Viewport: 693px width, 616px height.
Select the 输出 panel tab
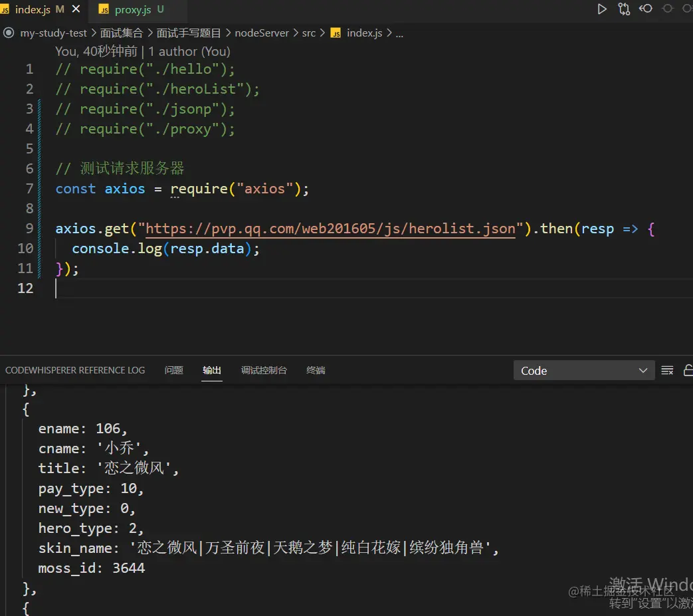[x=212, y=370]
